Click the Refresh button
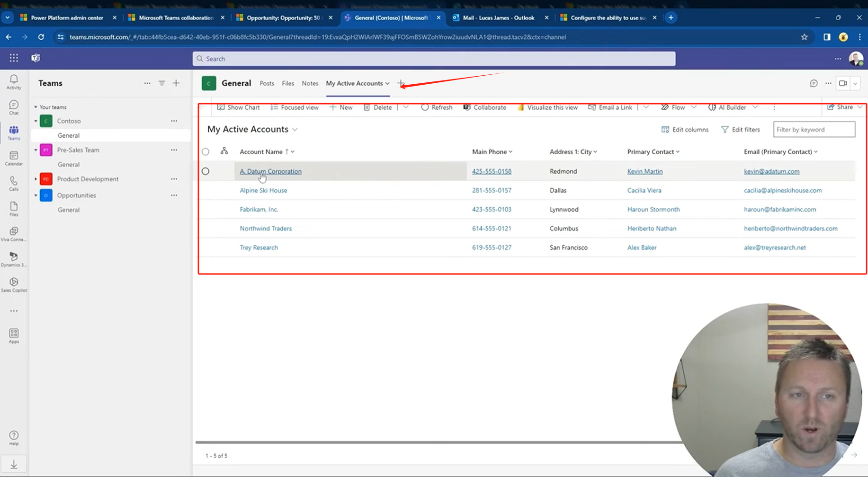This screenshot has height=477, width=868. tap(437, 107)
